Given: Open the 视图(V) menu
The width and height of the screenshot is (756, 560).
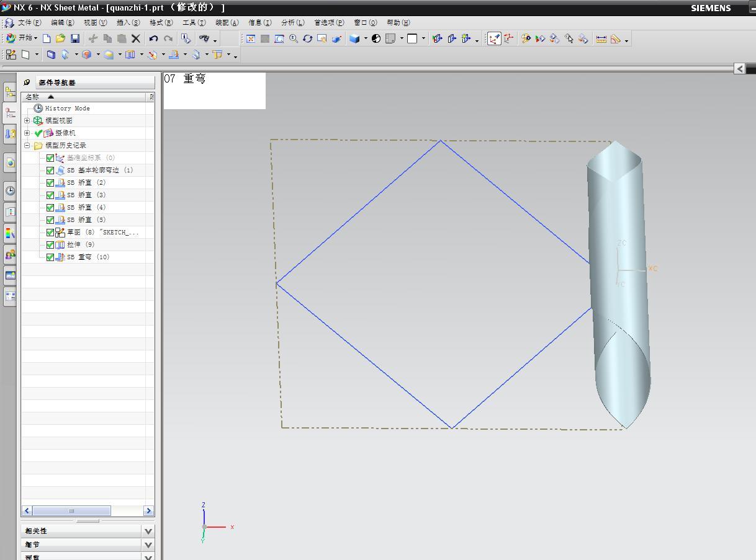Looking at the screenshot, I should pyautogui.click(x=96, y=22).
